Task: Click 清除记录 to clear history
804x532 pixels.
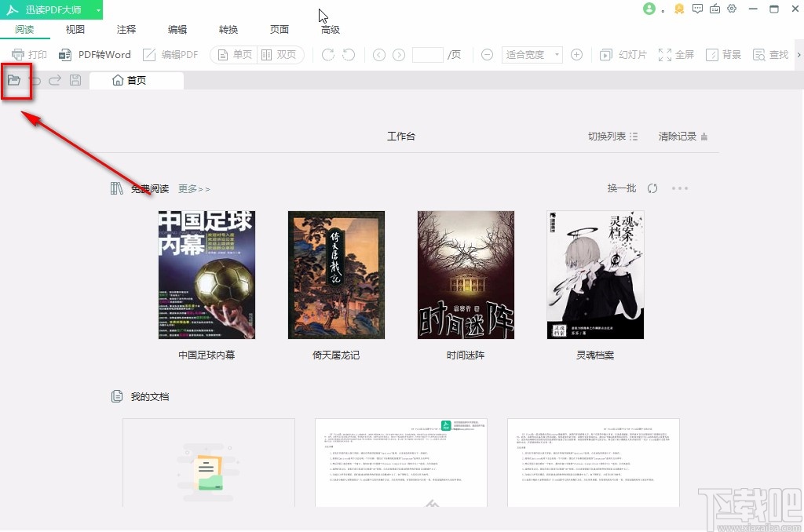Action: (x=682, y=137)
